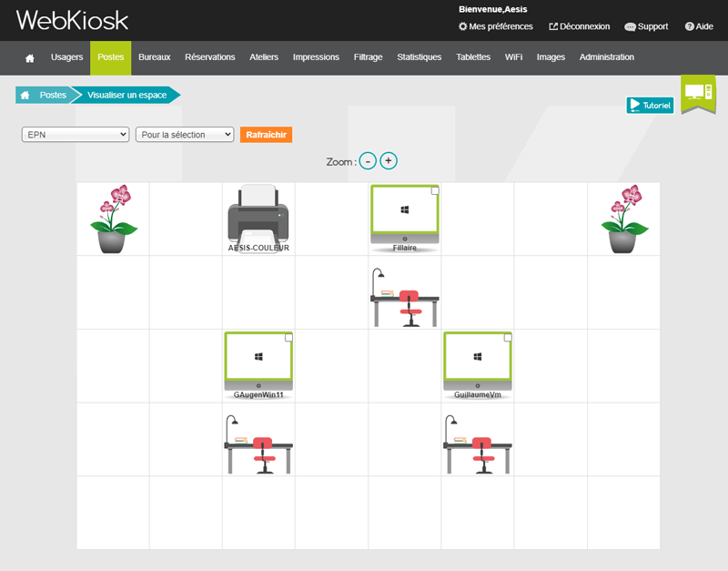728x571 pixels.
Task: Open the Support link
Action: click(x=646, y=26)
